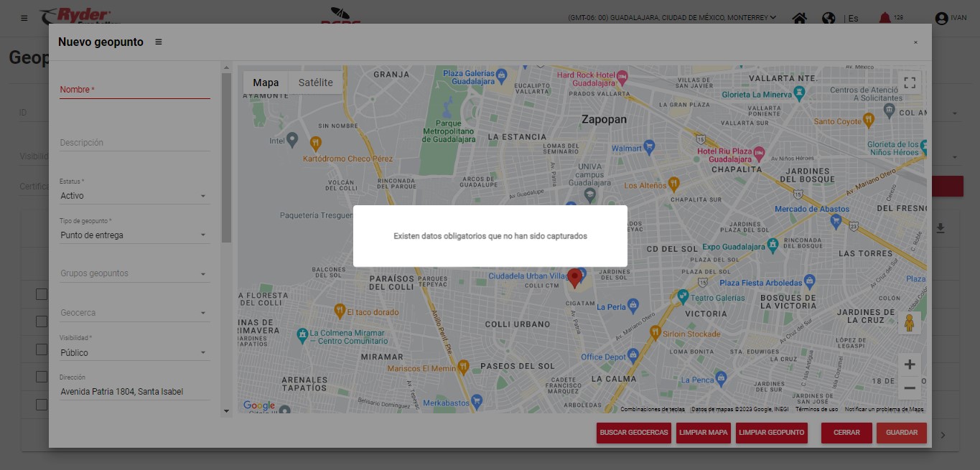Viewport: 980px width, 470px height.
Task: Expand the Visibilidad dropdown
Action: [x=134, y=353]
